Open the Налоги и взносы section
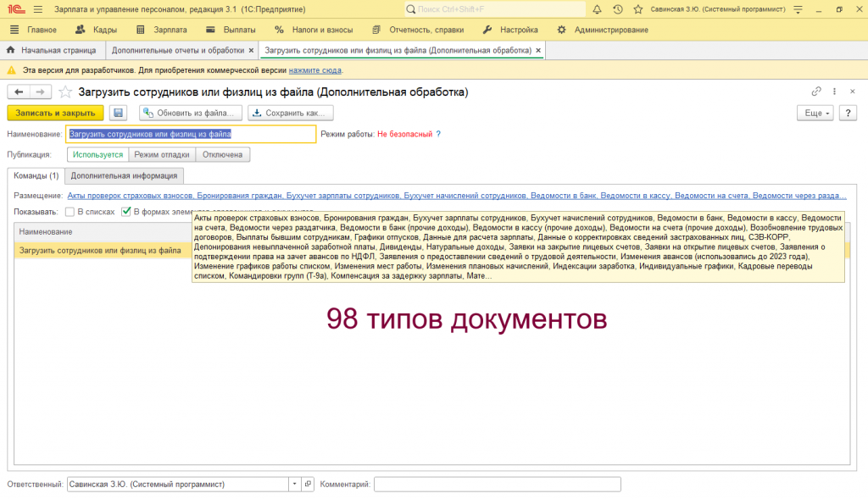Image resolution: width=868 pixels, height=499 pixels. pos(314,30)
